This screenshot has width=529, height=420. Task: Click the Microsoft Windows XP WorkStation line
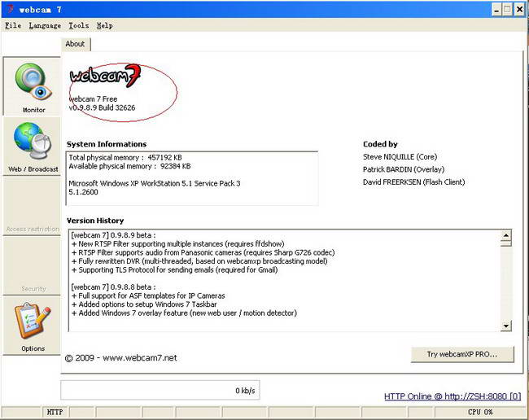[155, 183]
